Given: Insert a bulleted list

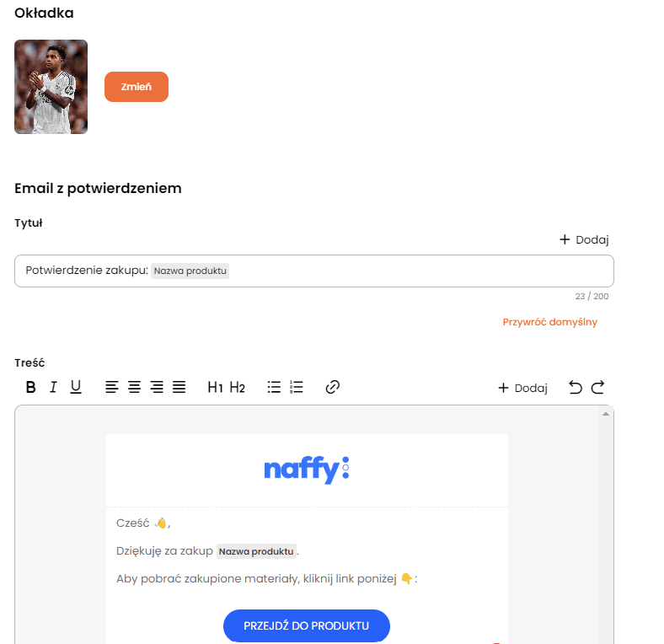Looking at the screenshot, I should click(274, 387).
